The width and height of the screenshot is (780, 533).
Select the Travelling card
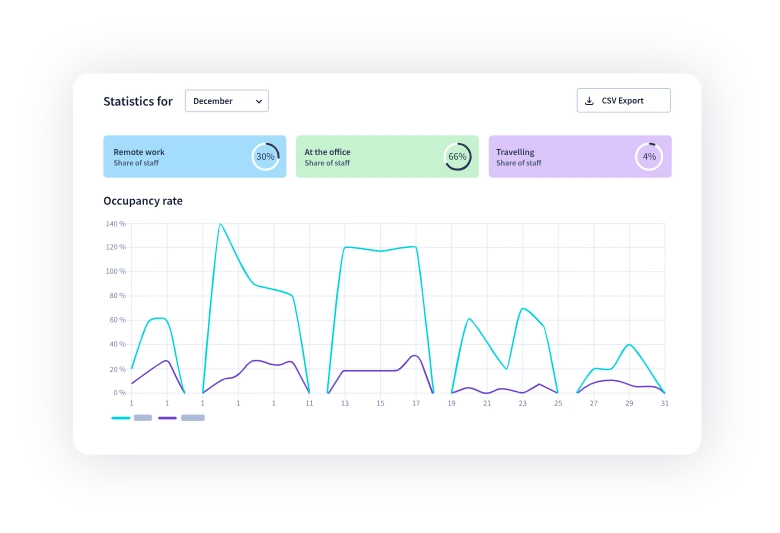point(560,157)
